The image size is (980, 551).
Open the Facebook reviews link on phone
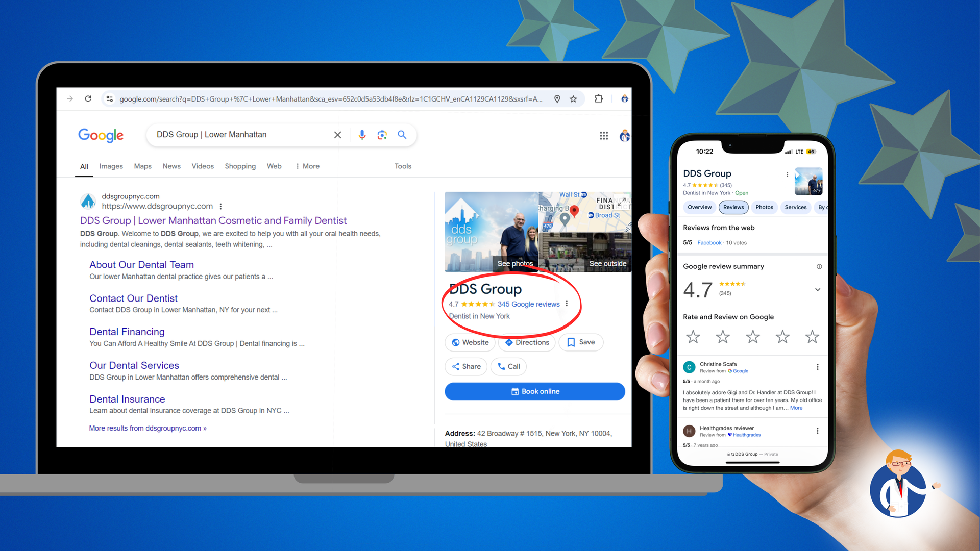click(709, 243)
